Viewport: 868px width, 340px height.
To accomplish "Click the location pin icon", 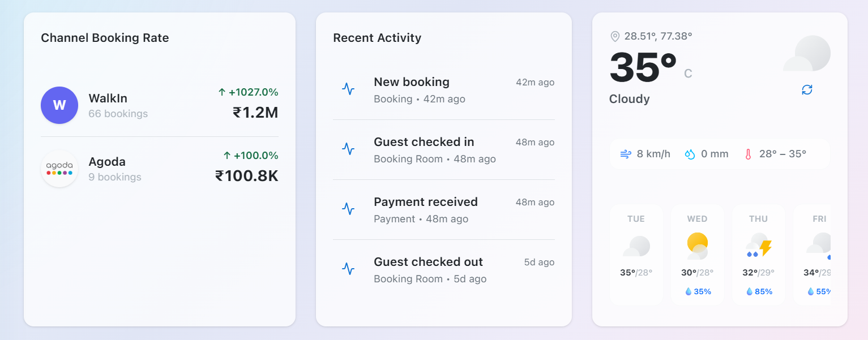I will pyautogui.click(x=615, y=37).
